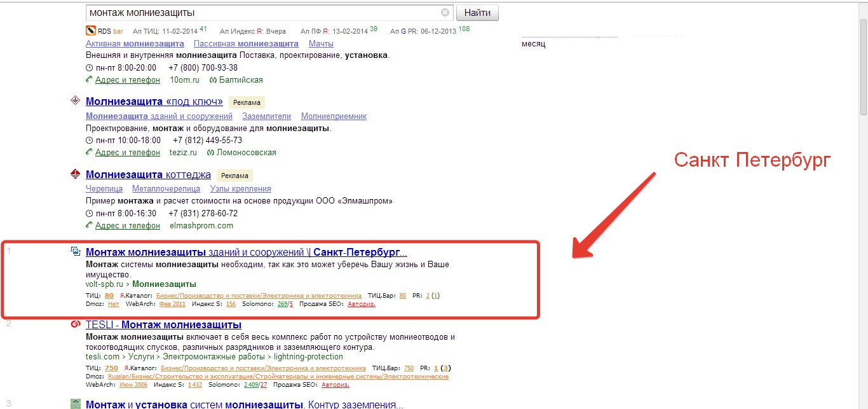The image size is (868, 409).
Task: Open Монтаж и установка систем молниезащиты result
Action: point(244,405)
